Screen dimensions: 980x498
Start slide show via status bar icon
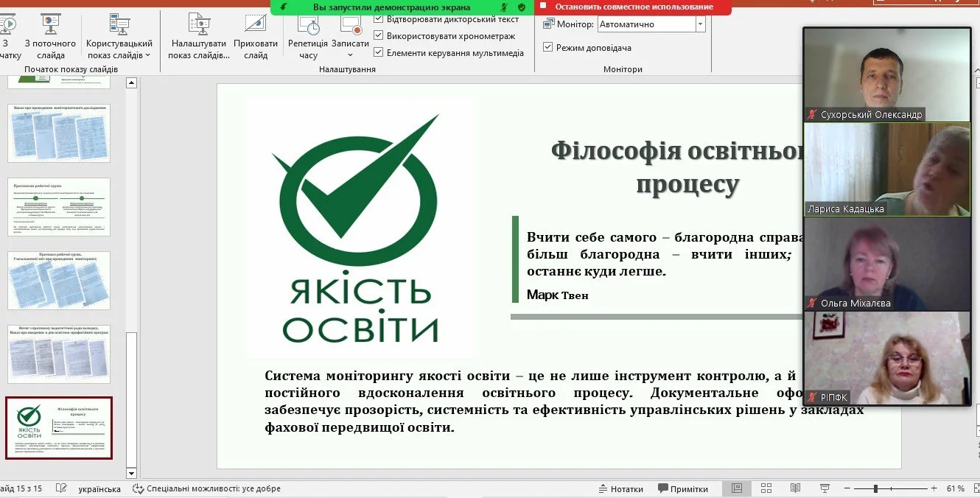pyautogui.click(x=825, y=488)
